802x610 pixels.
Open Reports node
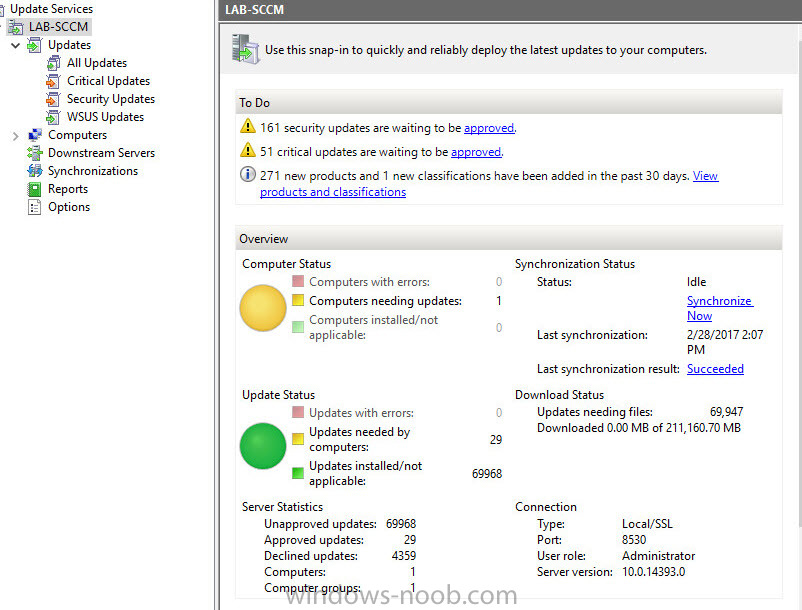click(x=68, y=189)
